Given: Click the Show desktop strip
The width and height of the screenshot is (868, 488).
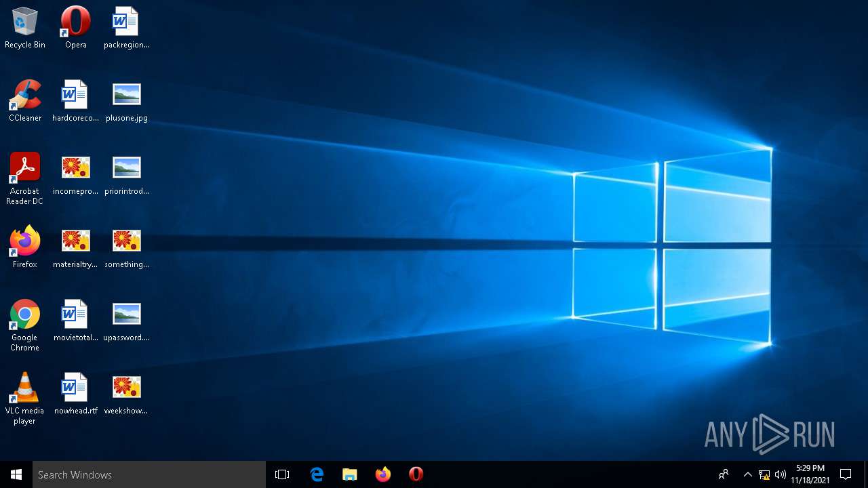Looking at the screenshot, I should click(866, 474).
